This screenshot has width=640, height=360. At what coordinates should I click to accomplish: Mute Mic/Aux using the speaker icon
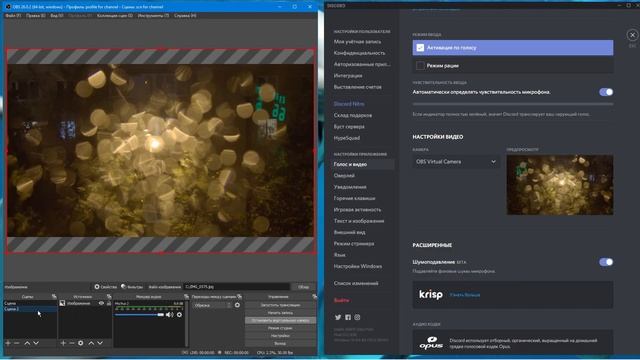coord(169,315)
